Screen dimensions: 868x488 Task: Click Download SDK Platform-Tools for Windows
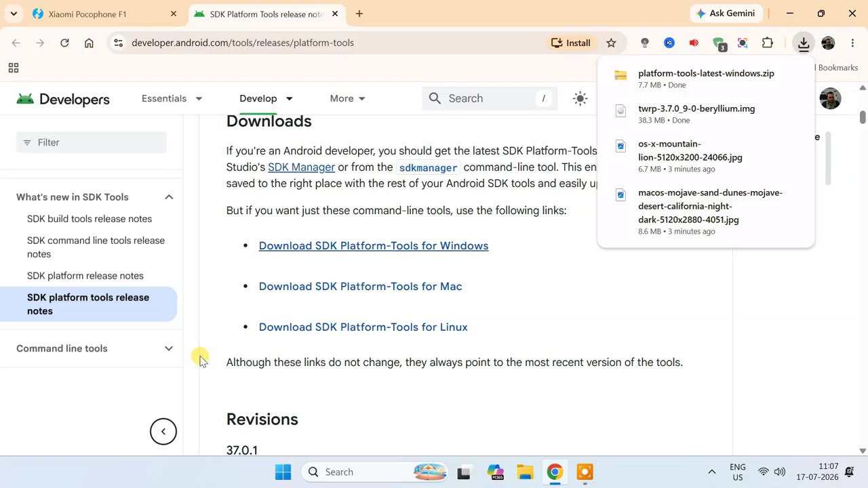[x=374, y=245]
